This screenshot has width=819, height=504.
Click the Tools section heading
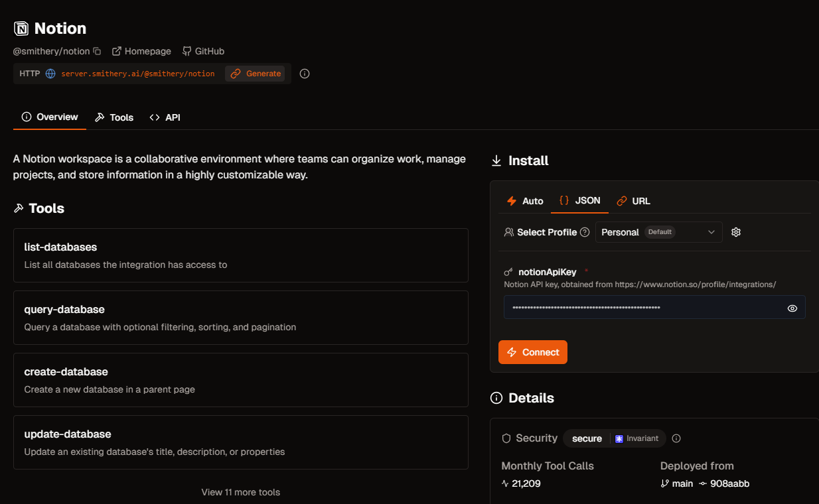39,208
